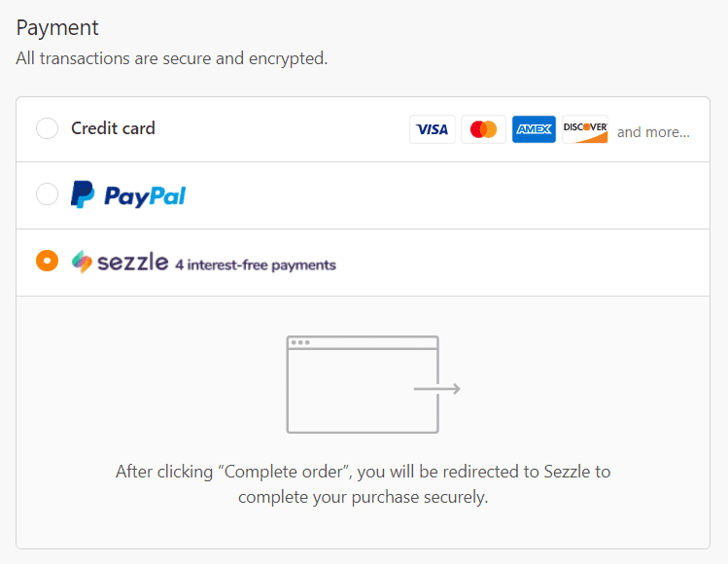
Task: Click the Payment heading
Action: (57, 28)
